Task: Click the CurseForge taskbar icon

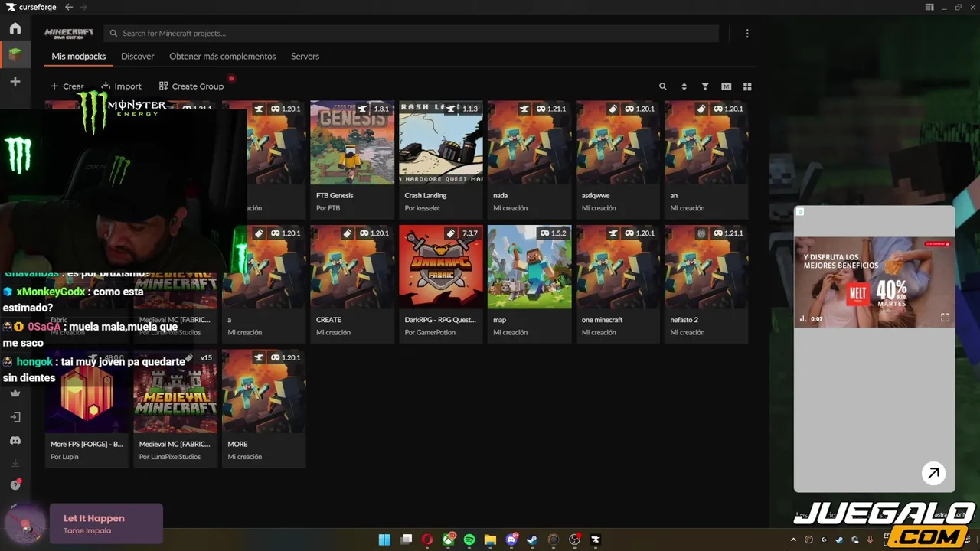Action: (596, 540)
